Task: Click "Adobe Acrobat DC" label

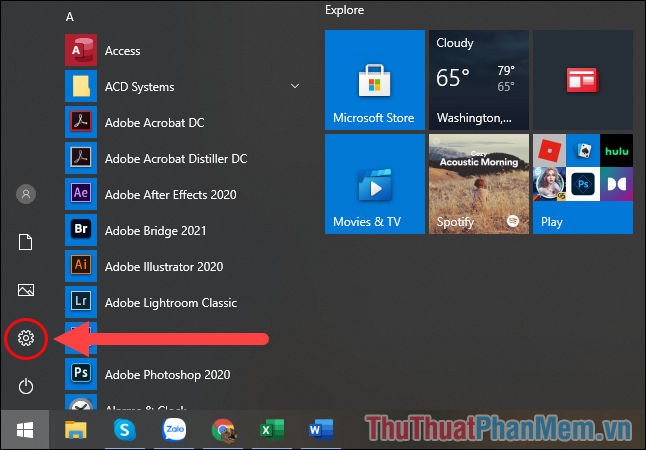Action: (x=154, y=123)
